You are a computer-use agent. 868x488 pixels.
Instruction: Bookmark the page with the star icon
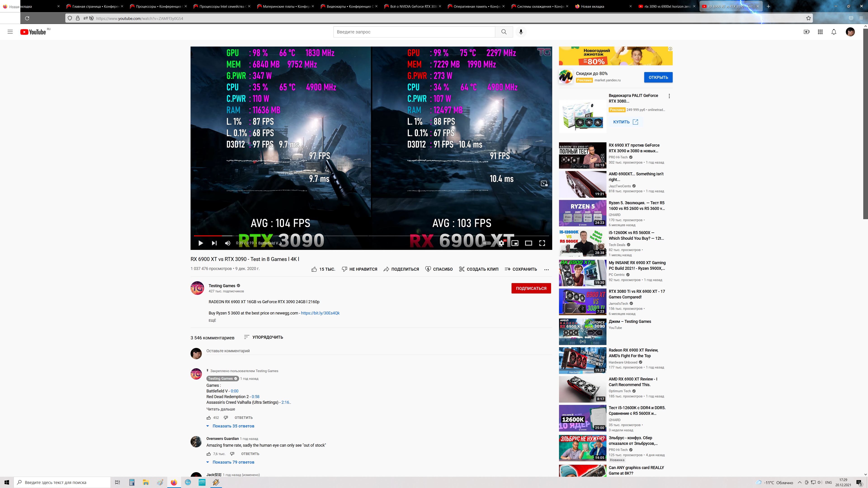point(808,18)
